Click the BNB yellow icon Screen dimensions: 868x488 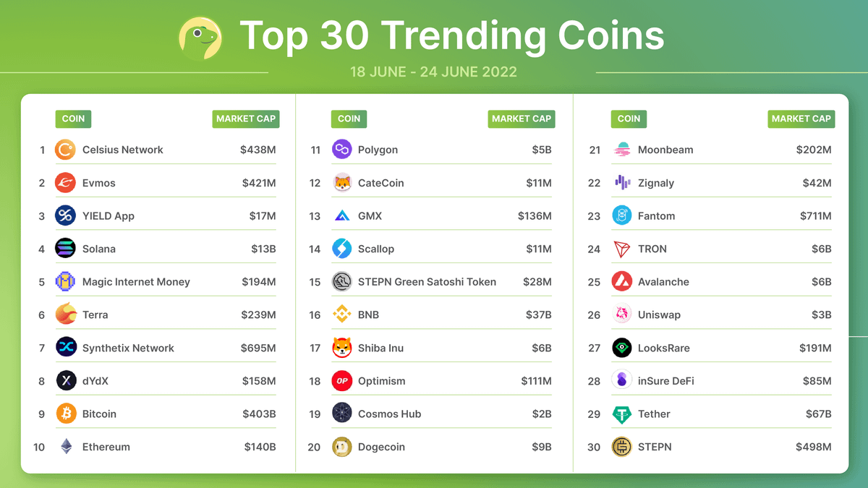coord(341,314)
